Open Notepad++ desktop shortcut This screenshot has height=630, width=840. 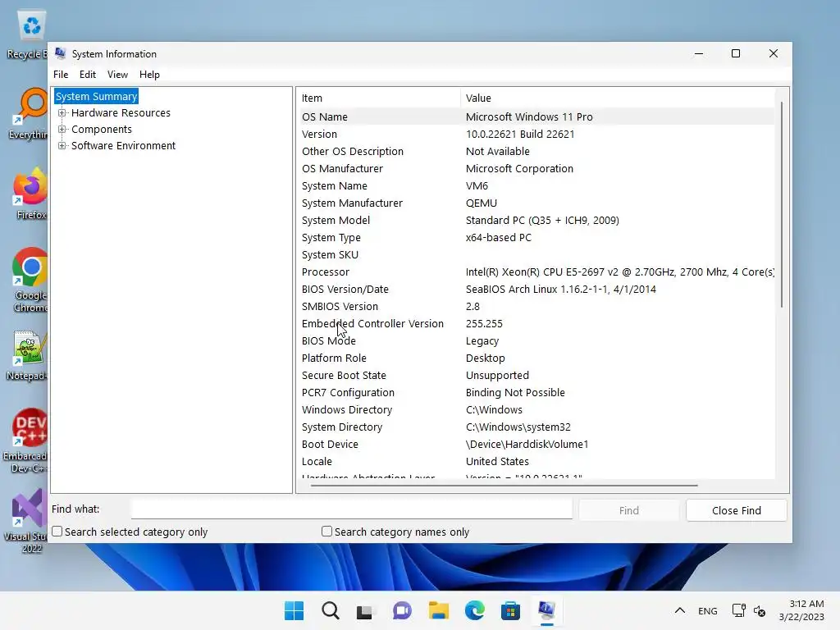28,356
